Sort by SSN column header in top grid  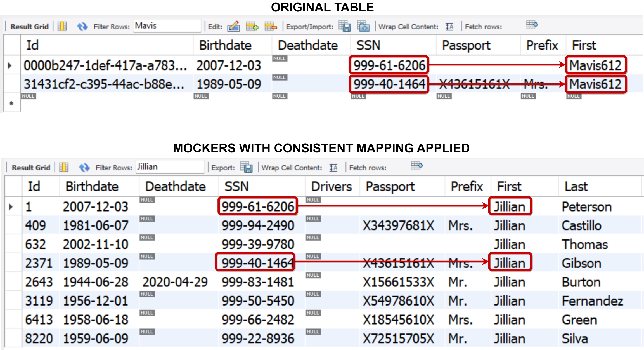tap(368, 45)
